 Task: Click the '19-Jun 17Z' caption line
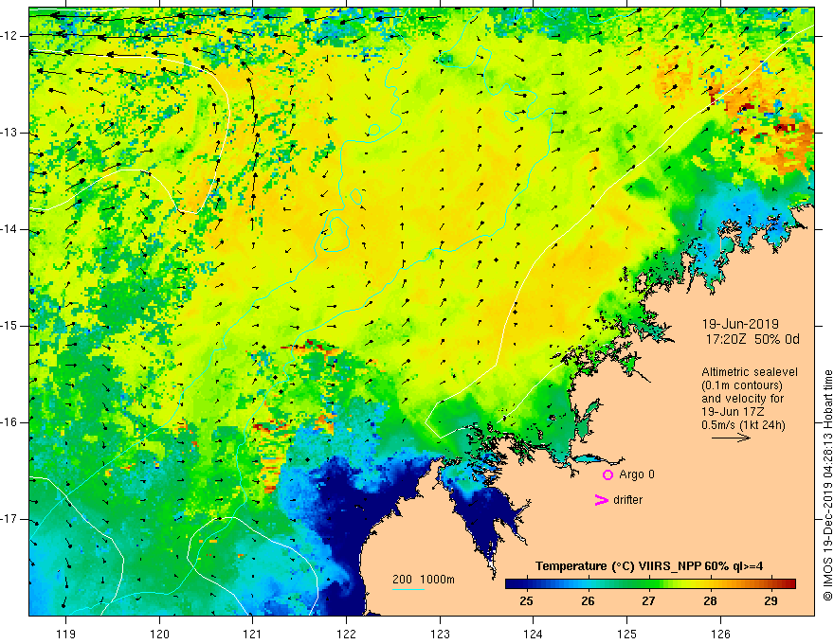734,412
